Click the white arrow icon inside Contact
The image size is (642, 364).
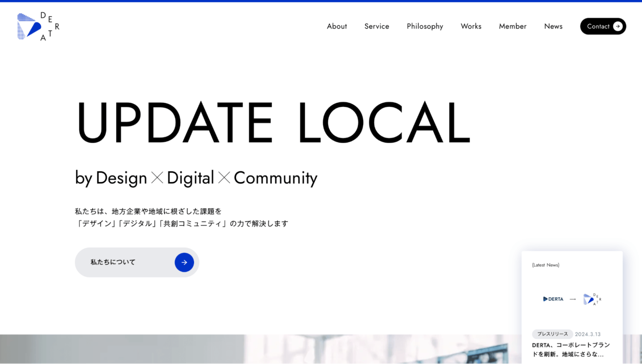(617, 26)
